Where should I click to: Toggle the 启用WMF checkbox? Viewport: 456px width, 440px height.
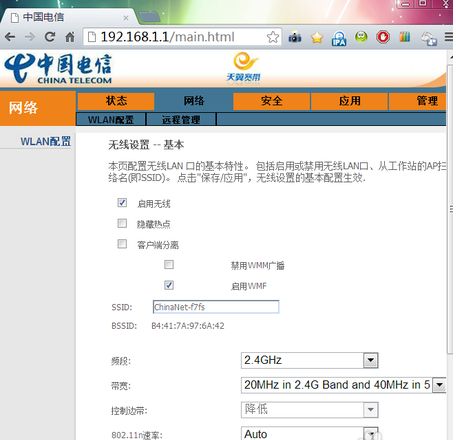[x=169, y=285]
